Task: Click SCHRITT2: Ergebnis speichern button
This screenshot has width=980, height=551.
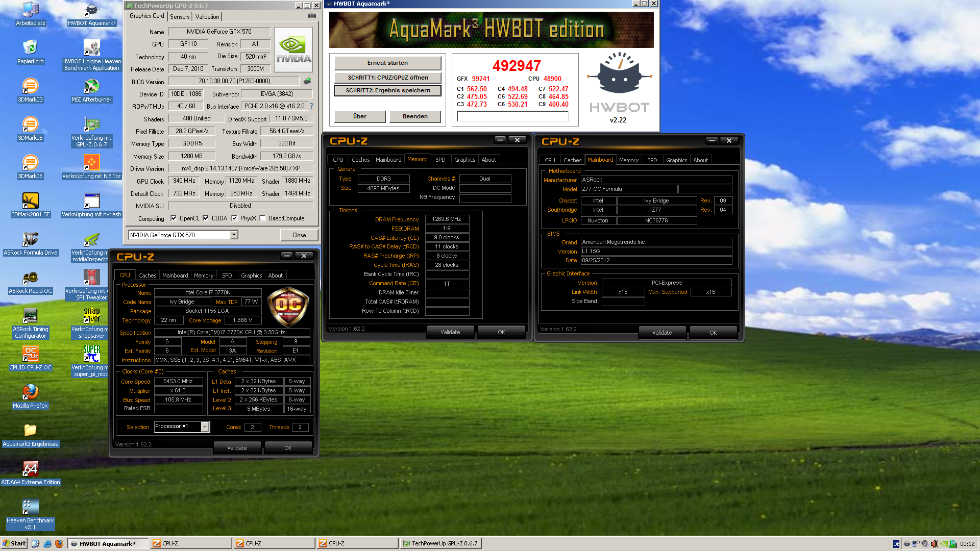Action: point(387,90)
